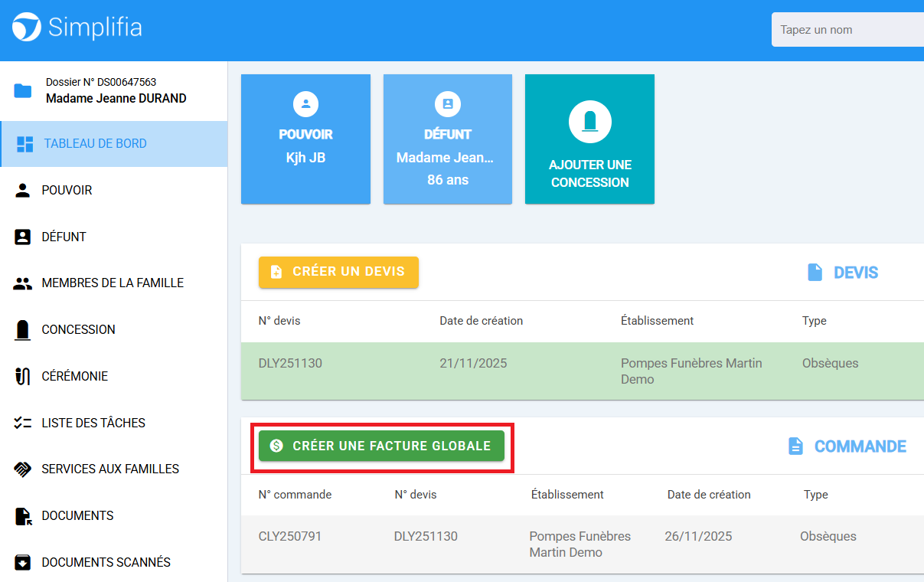The image size is (924, 582).
Task: Click the Documents scannés archive icon
Action: point(23,563)
